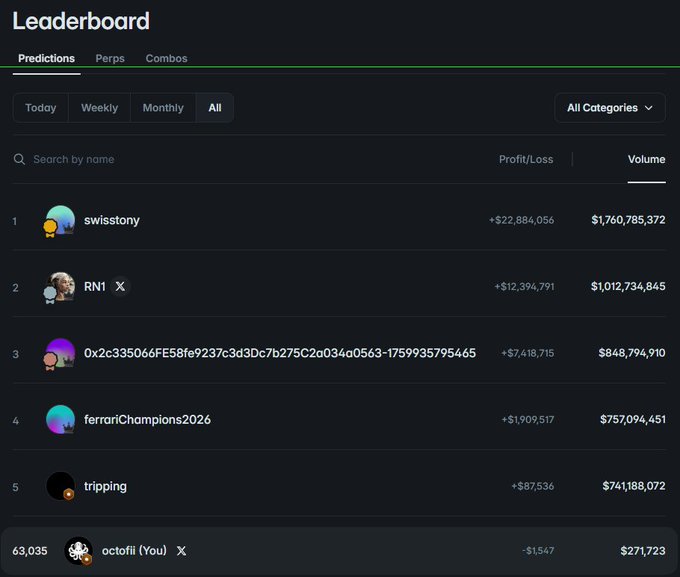
Task: Click tripping's volume $741,188,072
Action: coord(634,486)
